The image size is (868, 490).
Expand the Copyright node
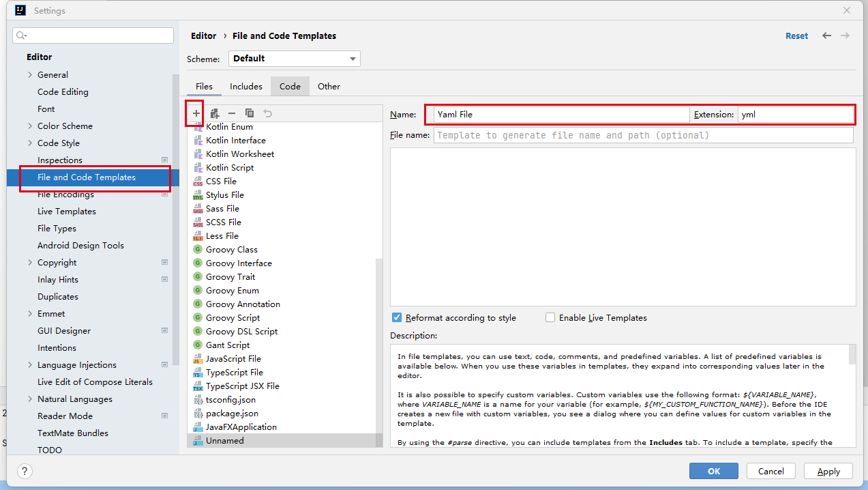pyautogui.click(x=30, y=263)
